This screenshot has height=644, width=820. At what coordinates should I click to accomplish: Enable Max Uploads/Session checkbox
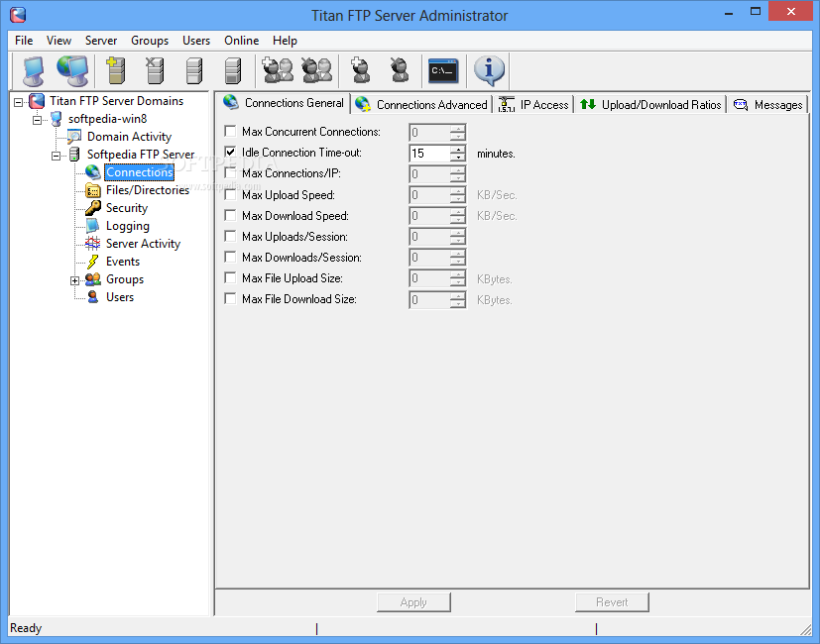tap(230, 236)
